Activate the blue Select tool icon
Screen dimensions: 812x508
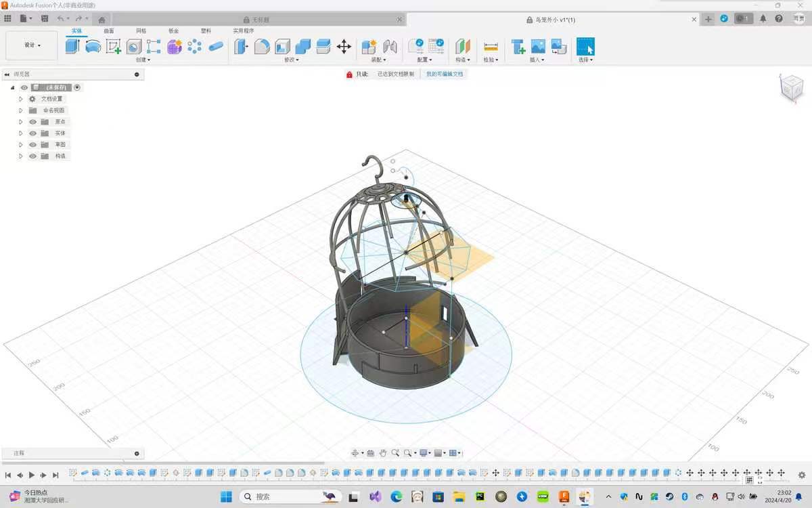(585, 46)
